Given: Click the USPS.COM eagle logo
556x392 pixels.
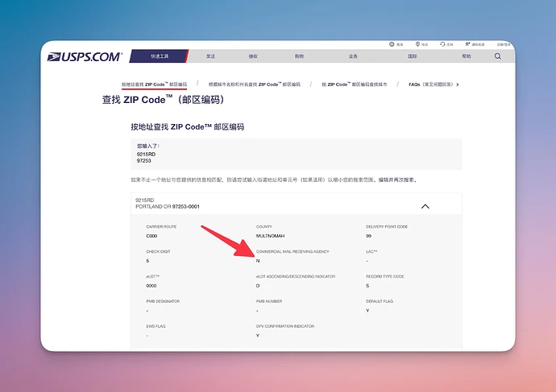Looking at the screenshot, I should (x=85, y=57).
